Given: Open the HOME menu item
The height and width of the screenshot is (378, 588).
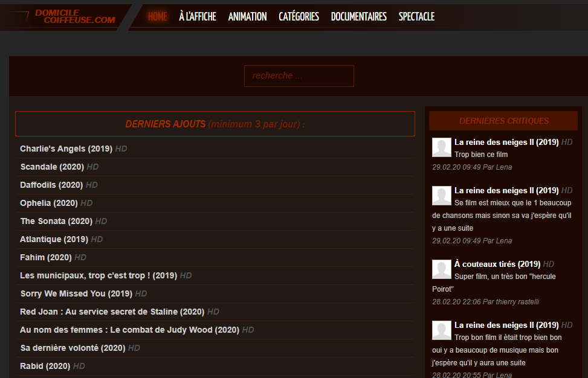Looking at the screenshot, I should pyautogui.click(x=158, y=16).
